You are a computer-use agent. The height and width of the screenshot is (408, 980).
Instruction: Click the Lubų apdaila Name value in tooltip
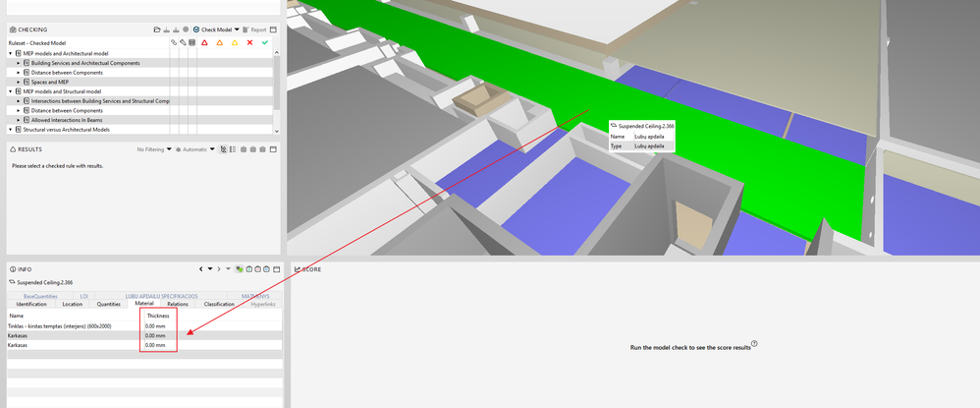tap(649, 136)
